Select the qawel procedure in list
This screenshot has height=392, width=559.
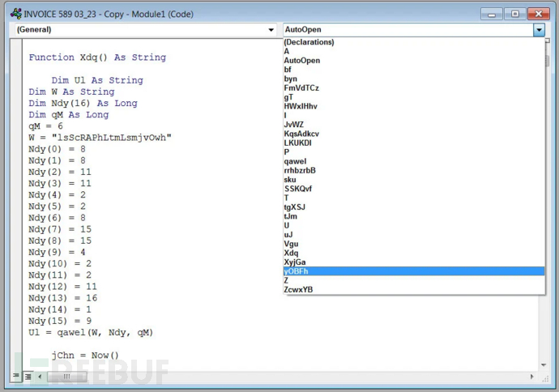[296, 161]
